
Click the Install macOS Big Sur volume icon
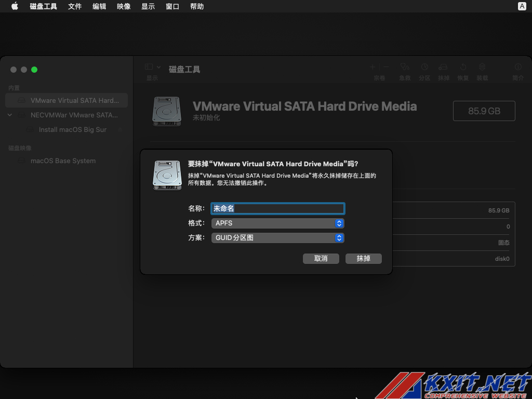(30, 129)
